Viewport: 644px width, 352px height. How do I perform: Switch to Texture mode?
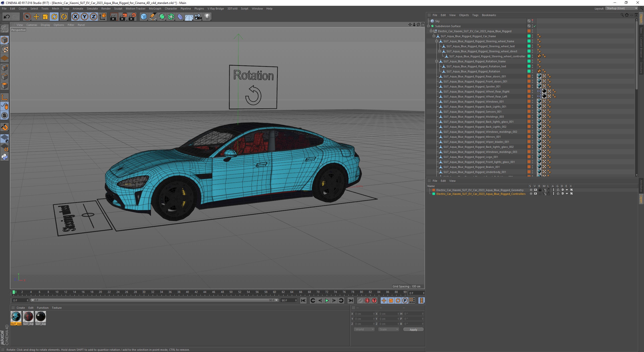pos(5,49)
